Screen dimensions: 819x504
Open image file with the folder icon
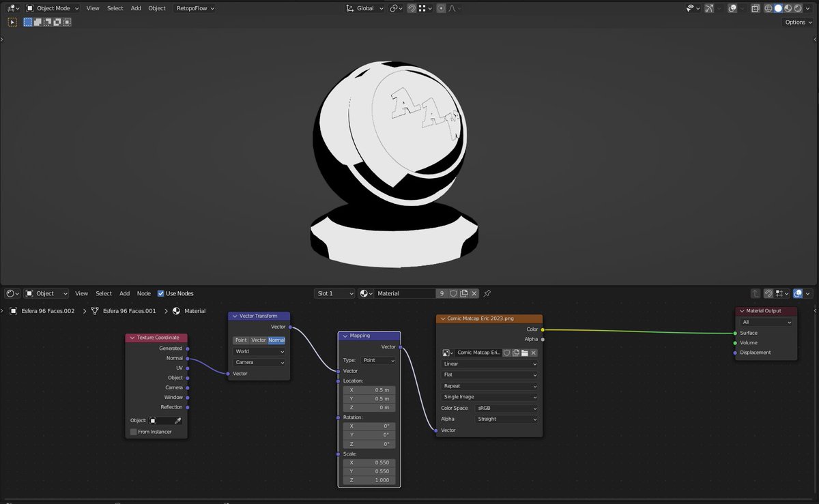(x=525, y=353)
